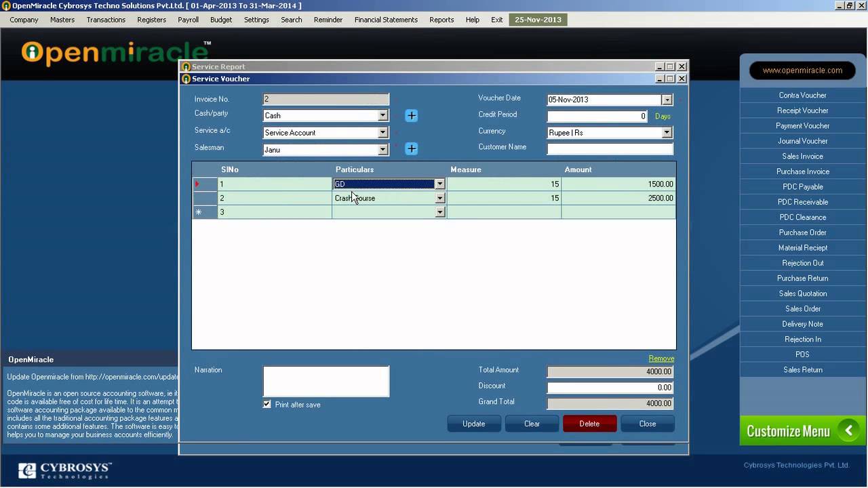The width and height of the screenshot is (868, 488).
Task: Expand the Particulars dropdown in row 2
Action: coord(440,199)
